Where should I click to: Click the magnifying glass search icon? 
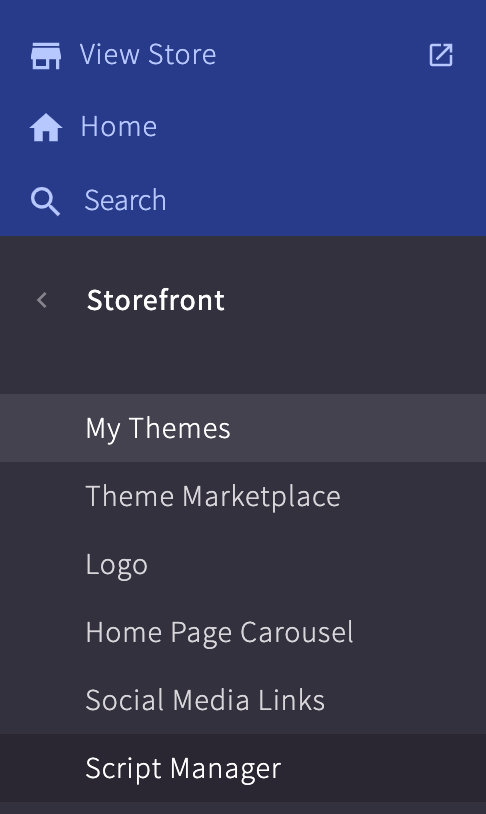pyautogui.click(x=46, y=201)
